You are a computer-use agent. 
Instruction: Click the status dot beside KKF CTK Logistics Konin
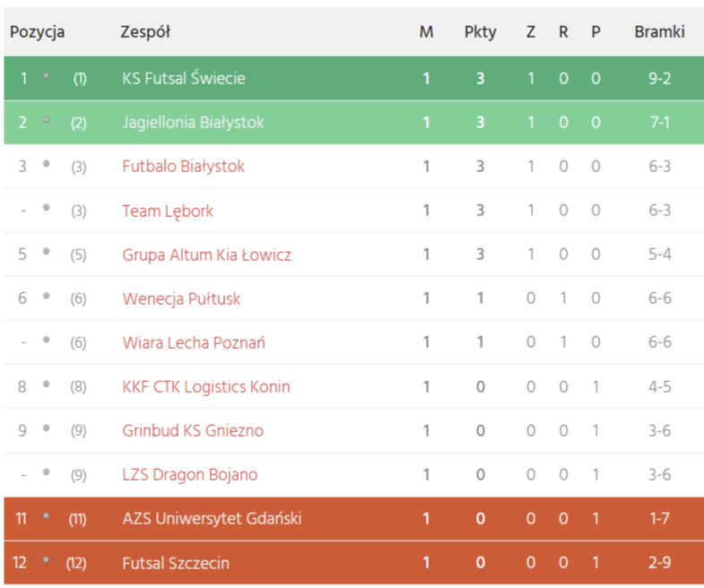(46, 385)
